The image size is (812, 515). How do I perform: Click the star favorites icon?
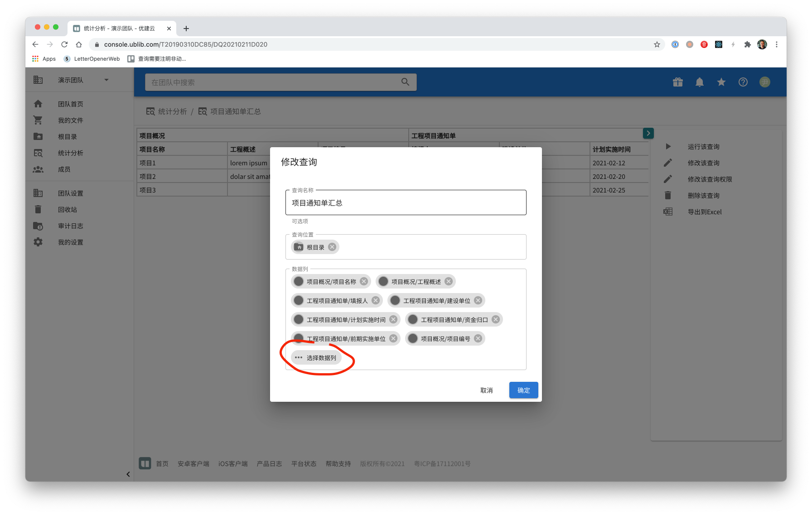(721, 82)
